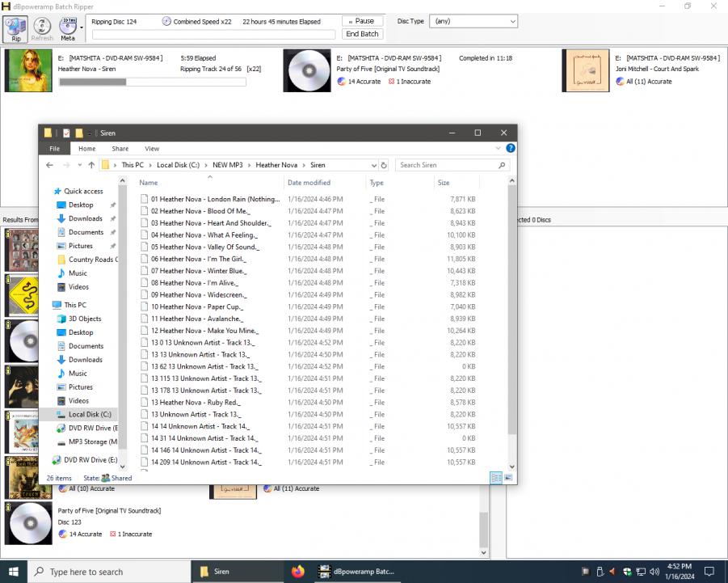Toggle the quick access toolbar Properties checkmark

click(66, 133)
